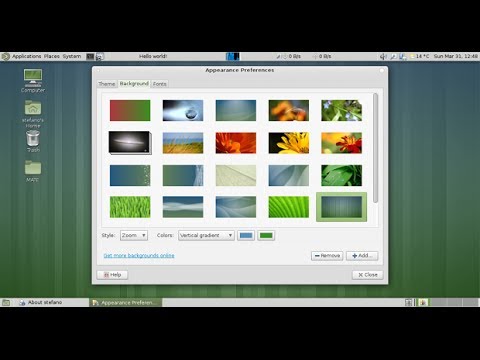Click the blue applet in the top panel center

(233, 56)
